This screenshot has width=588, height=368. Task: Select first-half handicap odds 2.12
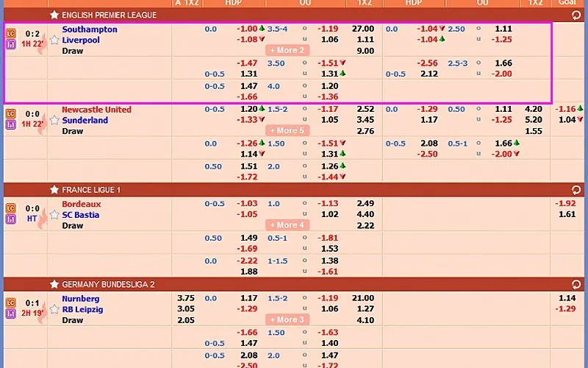pos(429,74)
